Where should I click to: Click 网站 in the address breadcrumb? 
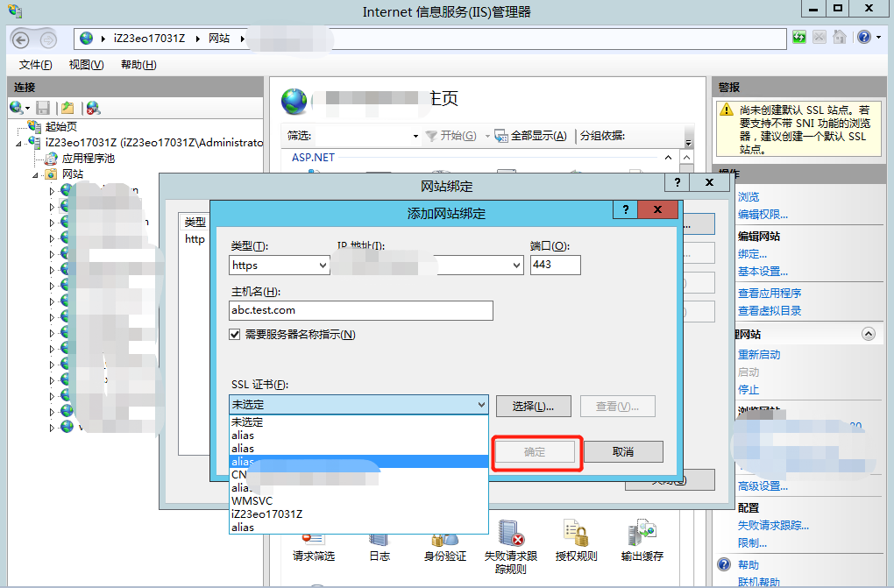point(219,39)
